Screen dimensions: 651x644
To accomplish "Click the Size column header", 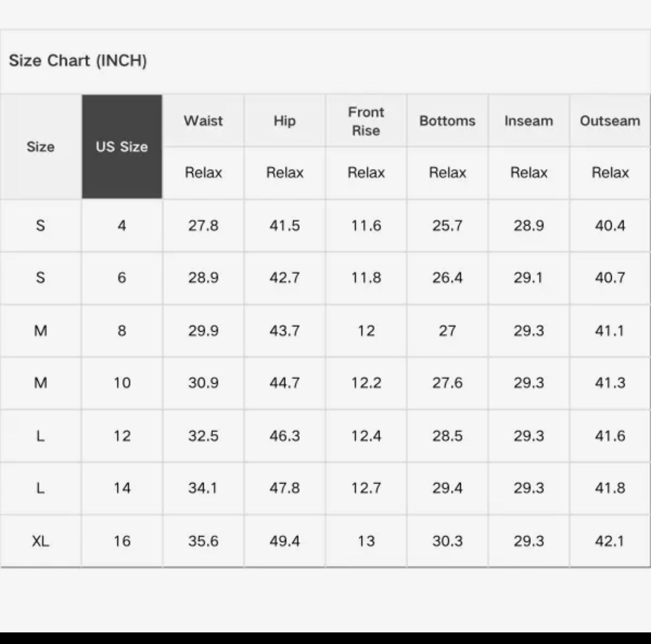I will tap(40, 147).
